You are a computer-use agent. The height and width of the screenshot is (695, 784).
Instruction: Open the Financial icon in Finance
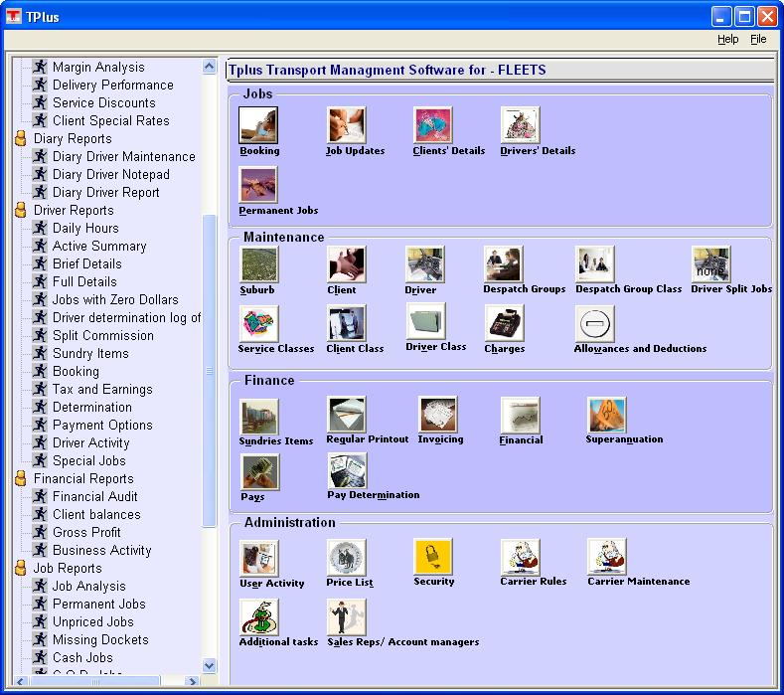[521, 416]
